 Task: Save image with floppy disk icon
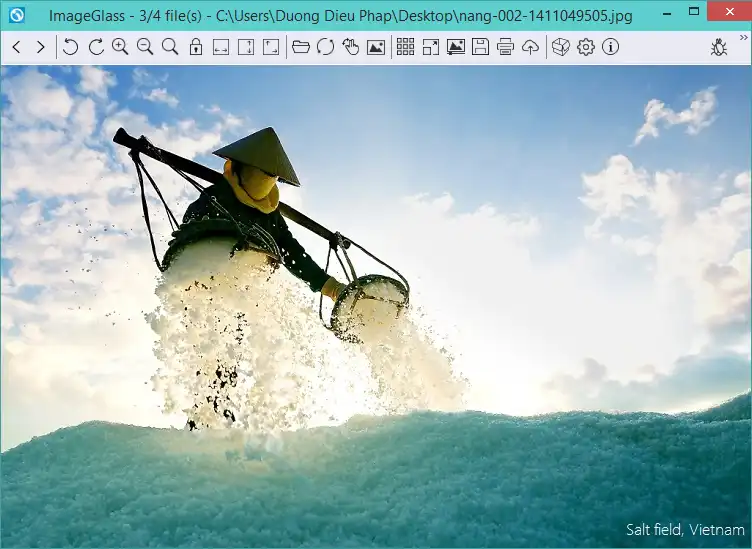[480, 47]
